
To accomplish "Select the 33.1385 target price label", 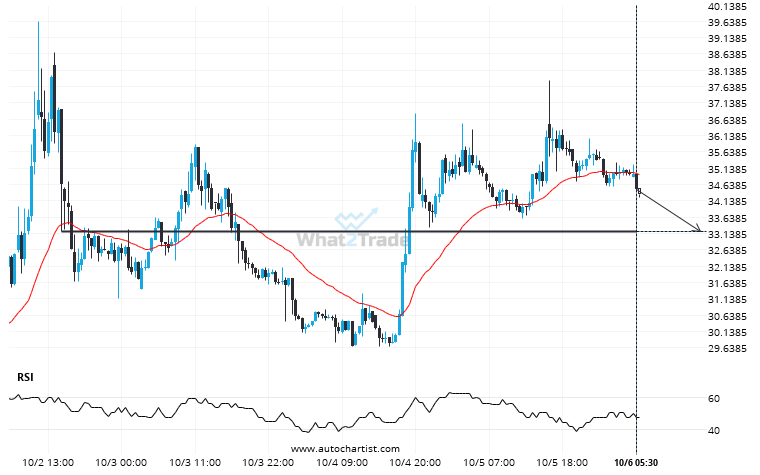I will pos(727,234).
